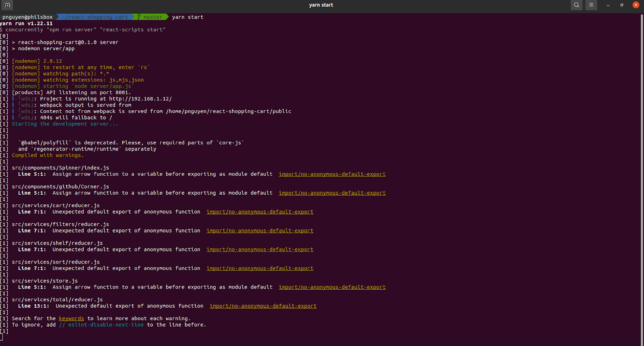
Task: Follow the rule link under cart/reducer.js
Action: coord(260,212)
